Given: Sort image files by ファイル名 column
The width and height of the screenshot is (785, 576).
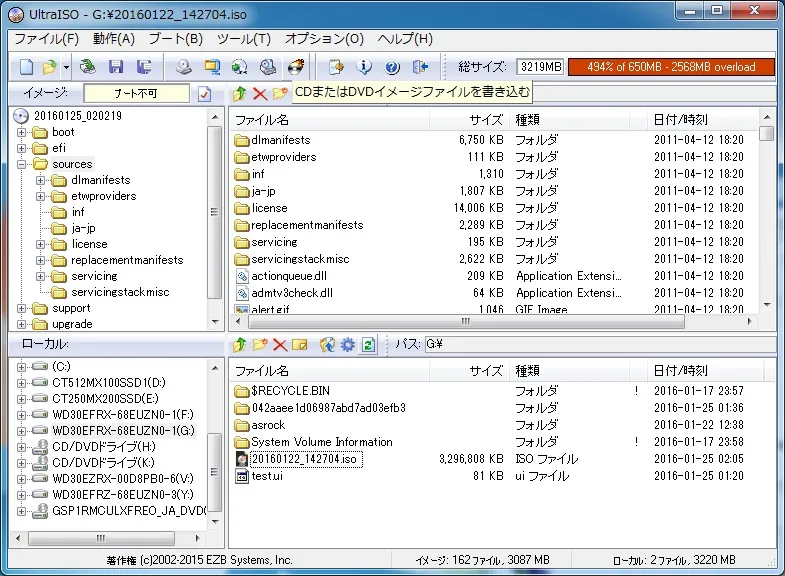Looking at the screenshot, I should tap(330, 120).
